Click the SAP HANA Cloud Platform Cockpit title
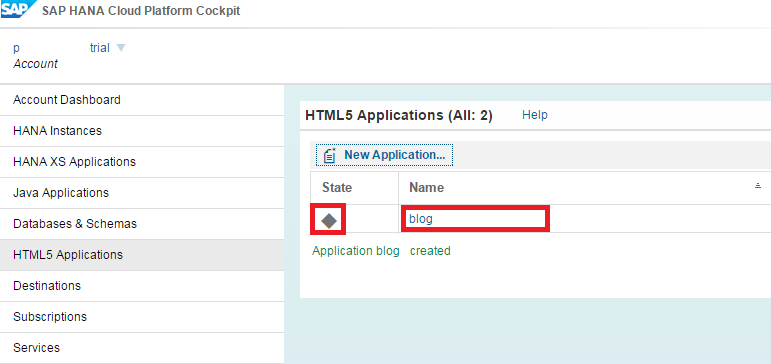Image resolution: width=771 pixels, height=364 pixels. click(141, 11)
